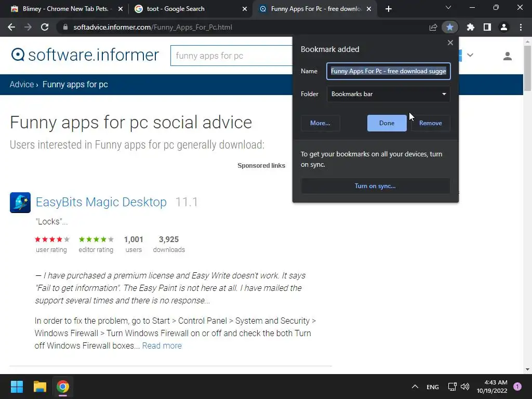
Task: Click the green editor rating stars
Action: click(x=96, y=239)
